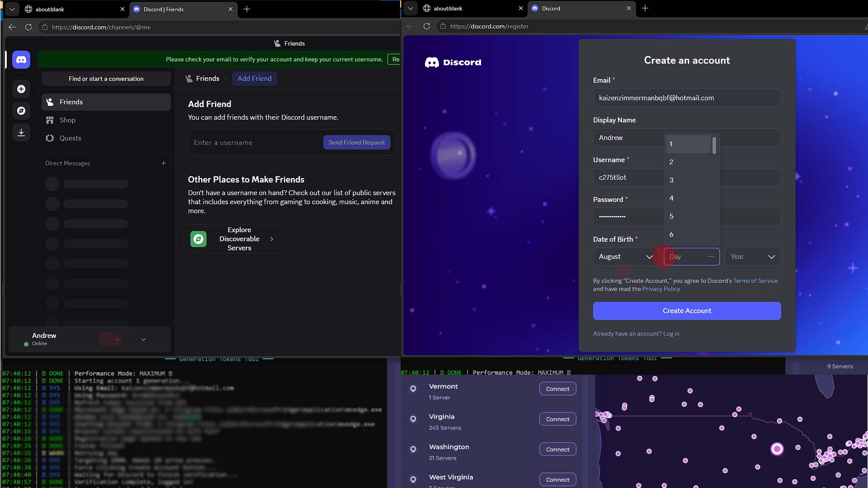Expand user panel chevron beside Andrew
The height and width of the screenshot is (488, 868).
pos(143,339)
